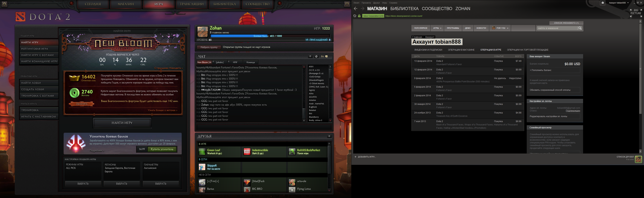
Task: Click ВЫБРАТЬ under РЕЖИМЫ ИГРЫ
Action: [83, 184]
